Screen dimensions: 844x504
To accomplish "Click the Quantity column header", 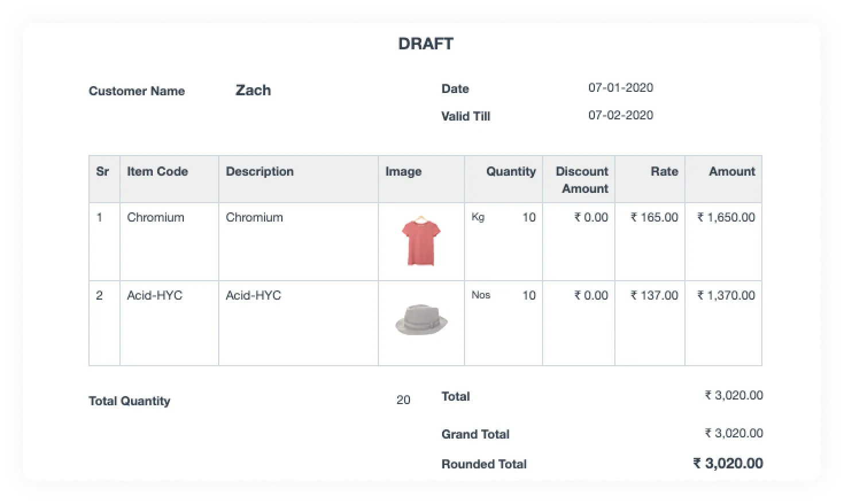I will point(510,172).
